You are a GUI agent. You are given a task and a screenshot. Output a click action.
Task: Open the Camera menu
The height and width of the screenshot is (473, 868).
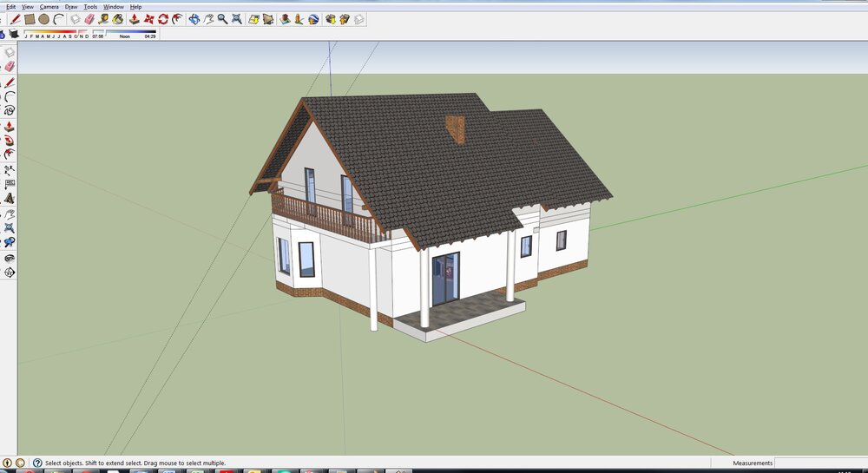49,6
